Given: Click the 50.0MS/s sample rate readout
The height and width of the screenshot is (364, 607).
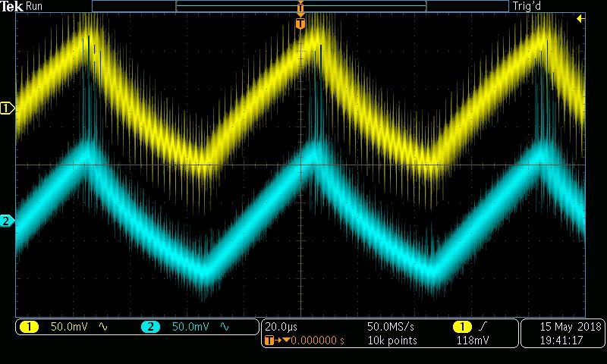Looking at the screenshot, I should [391, 327].
